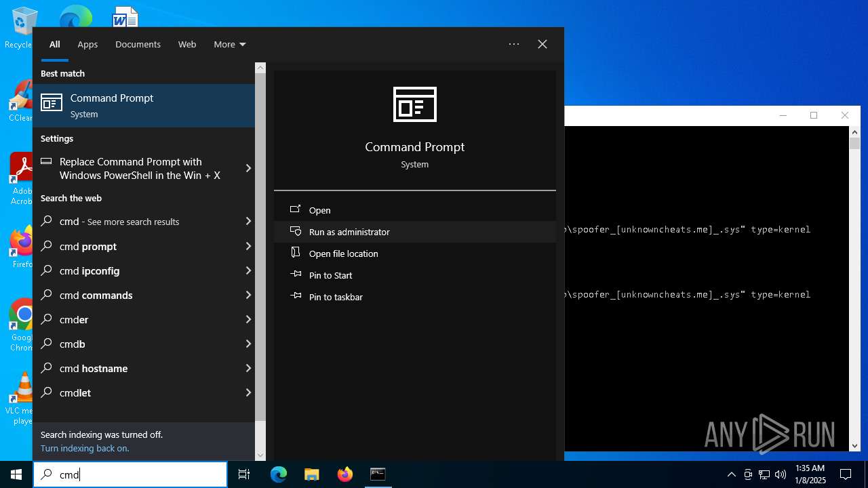
Task: Choose Open file location
Action: pyautogui.click(x=415, y=253)
